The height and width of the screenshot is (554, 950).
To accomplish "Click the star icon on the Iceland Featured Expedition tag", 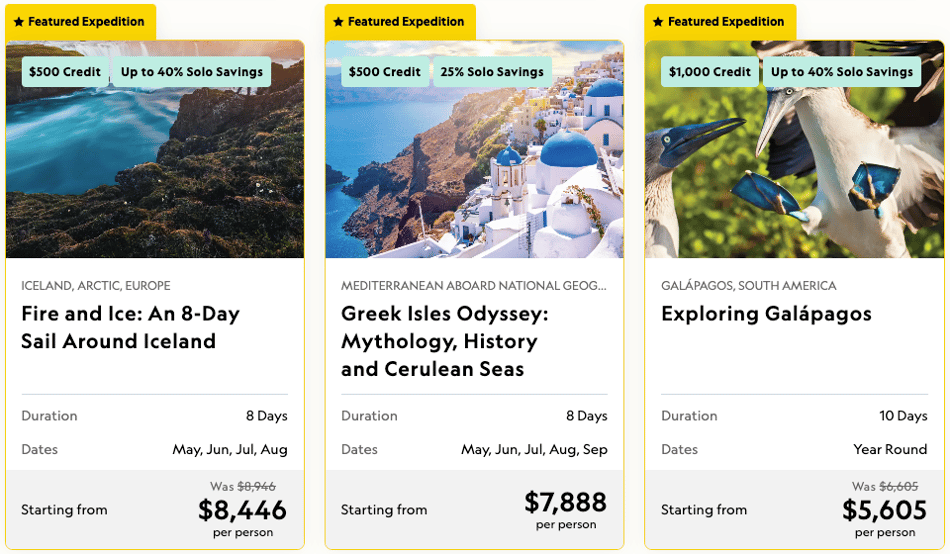I will [x=19, y=22].
